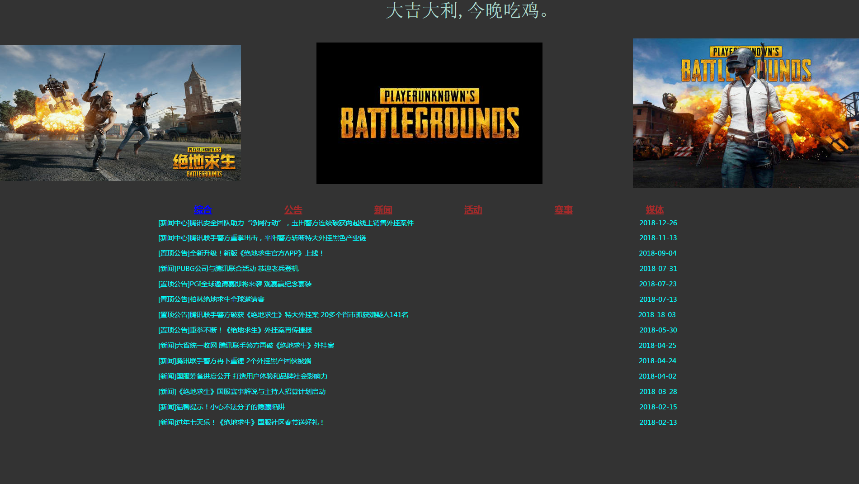Click the date 2018-02-15

coord(658,407)
